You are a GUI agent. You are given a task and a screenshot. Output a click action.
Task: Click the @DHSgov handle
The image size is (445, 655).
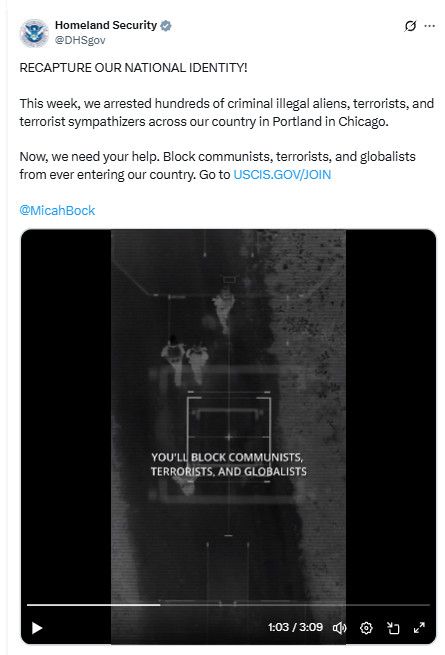(80, 40)
